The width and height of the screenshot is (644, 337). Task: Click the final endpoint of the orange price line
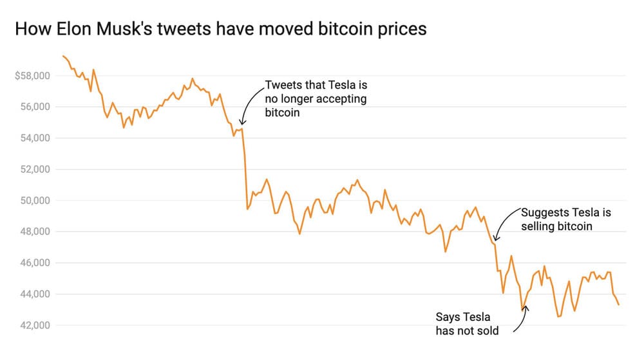(618, 305)
